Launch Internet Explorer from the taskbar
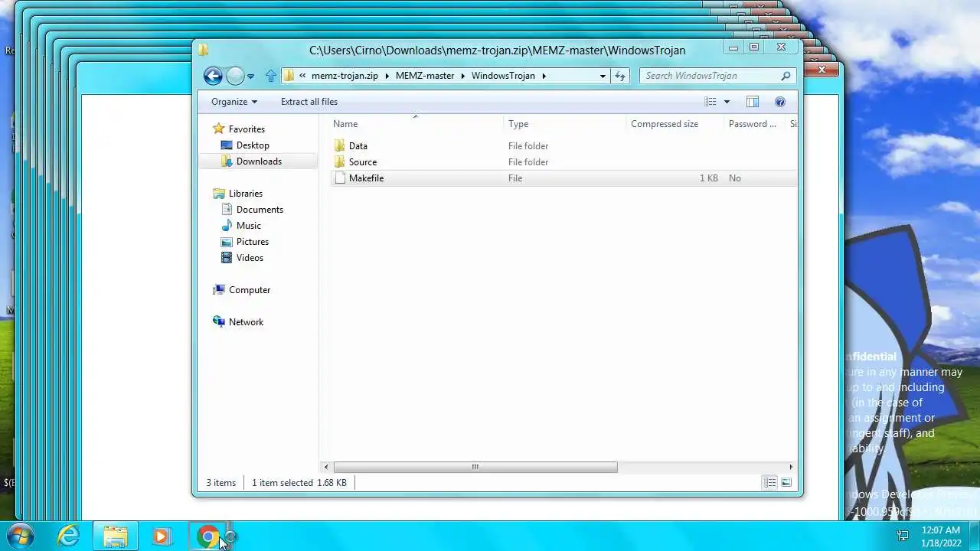The height and width of the screenshot is (551, 980). 68,536
